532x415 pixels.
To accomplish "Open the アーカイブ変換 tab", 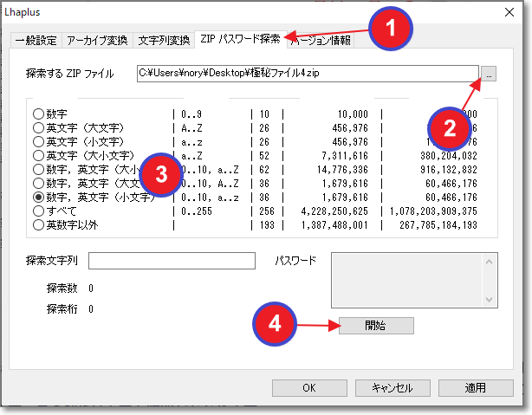I will pos(97,41).
